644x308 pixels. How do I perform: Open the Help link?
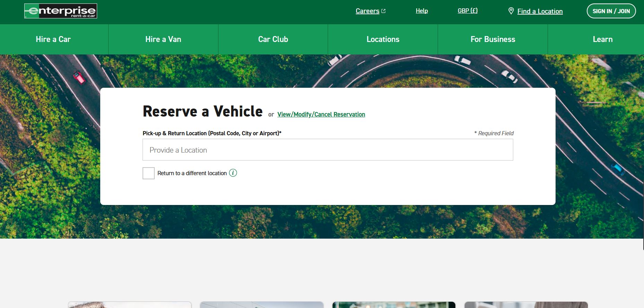click(x=422, y=11)
